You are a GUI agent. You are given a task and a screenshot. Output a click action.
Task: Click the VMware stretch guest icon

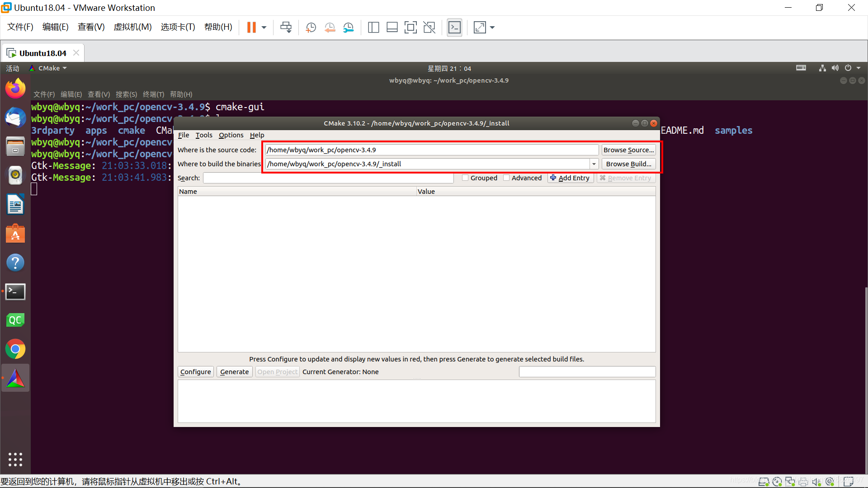coord(480,28)
